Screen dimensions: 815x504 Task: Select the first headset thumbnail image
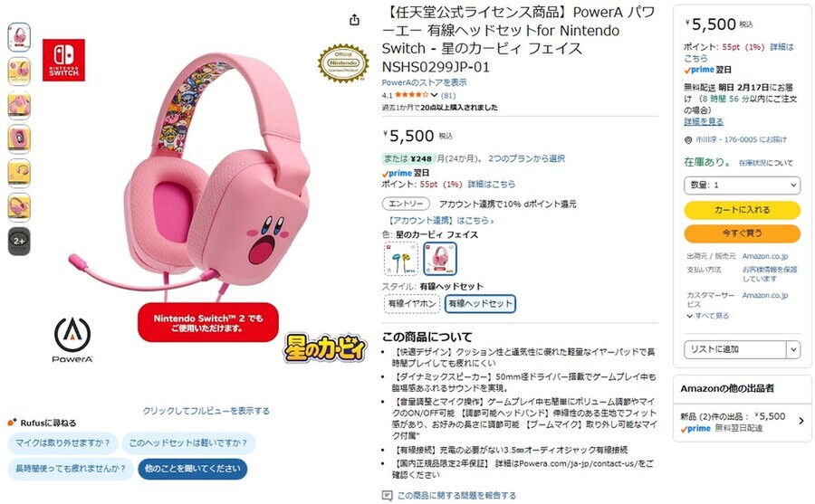(19, 37)
